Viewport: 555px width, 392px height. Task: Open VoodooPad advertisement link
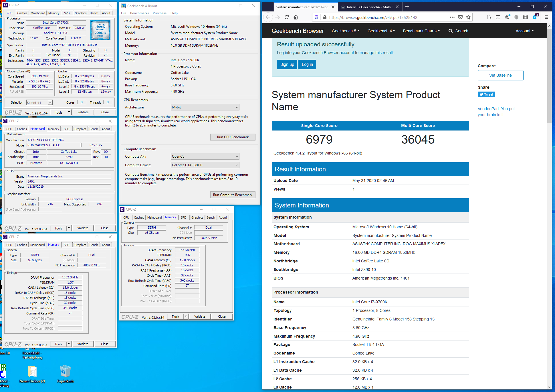[496, 112]
